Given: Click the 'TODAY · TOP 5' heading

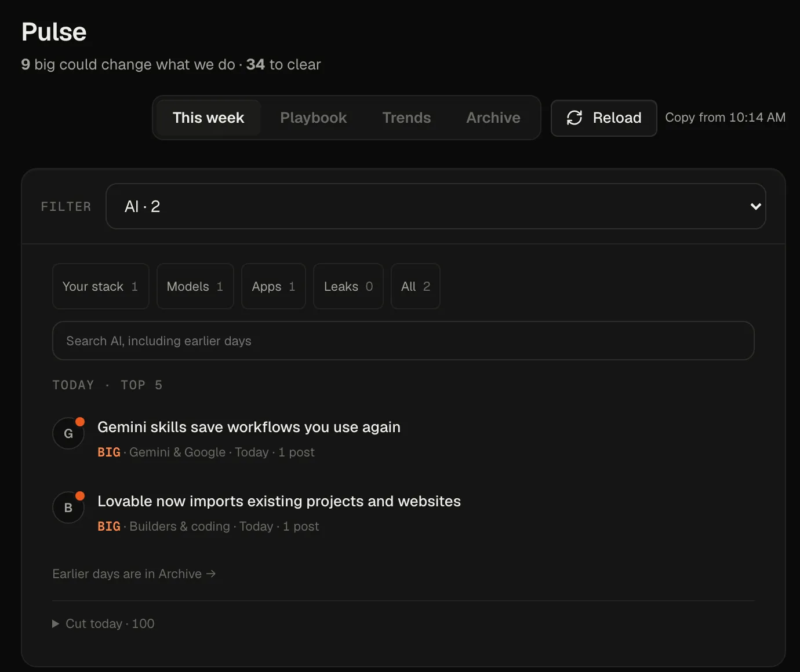Looking at the screenshot, I should (107, 385).
